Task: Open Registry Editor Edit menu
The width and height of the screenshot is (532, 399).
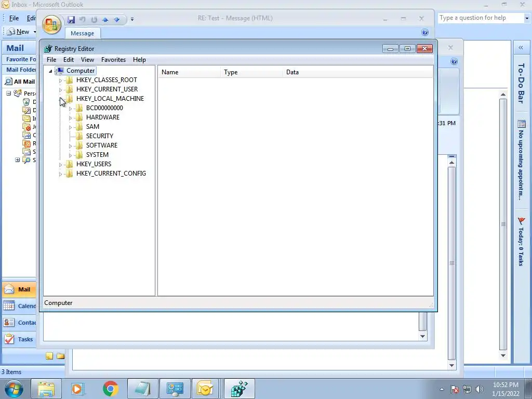Action: (69, 59)
